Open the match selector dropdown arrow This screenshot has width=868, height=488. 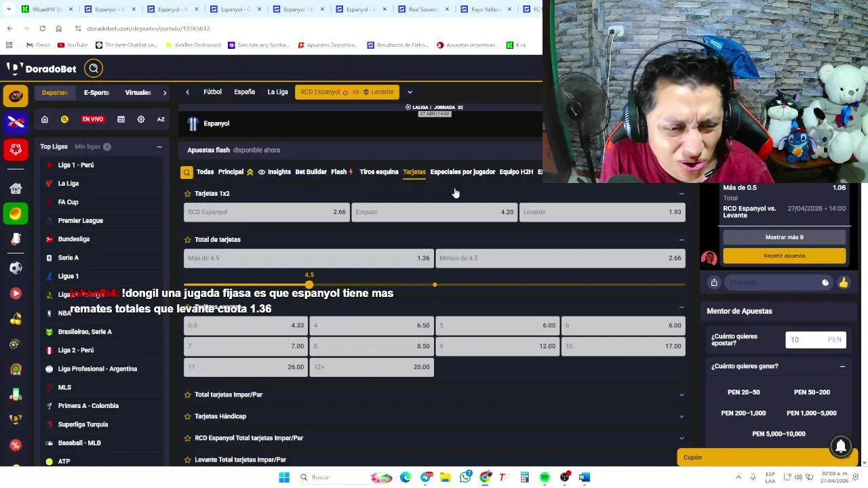click(x=410, y=92)
